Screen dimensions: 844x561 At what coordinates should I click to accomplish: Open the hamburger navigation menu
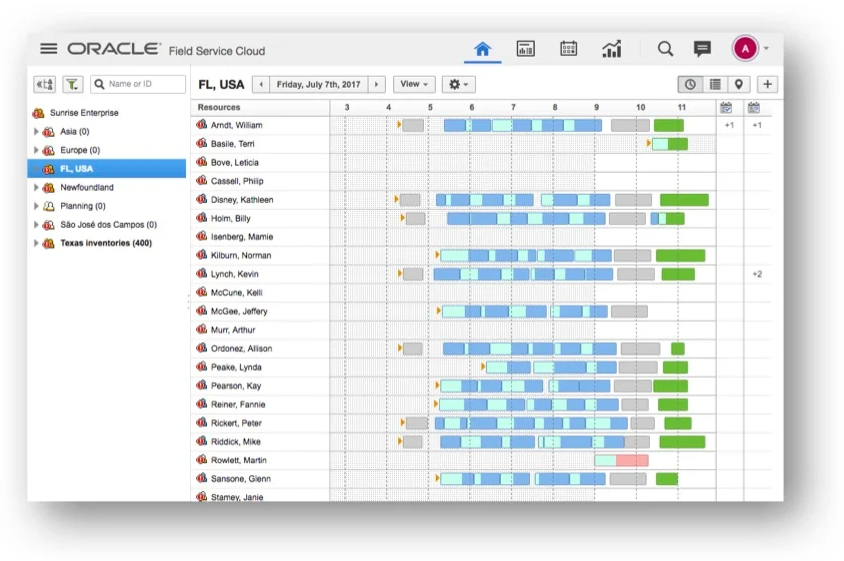click(x=48, y=48)
